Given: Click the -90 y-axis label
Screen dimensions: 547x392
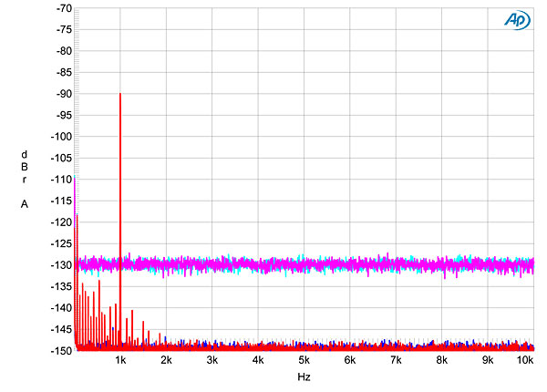Looking at the screenshot, I should 64,94.
